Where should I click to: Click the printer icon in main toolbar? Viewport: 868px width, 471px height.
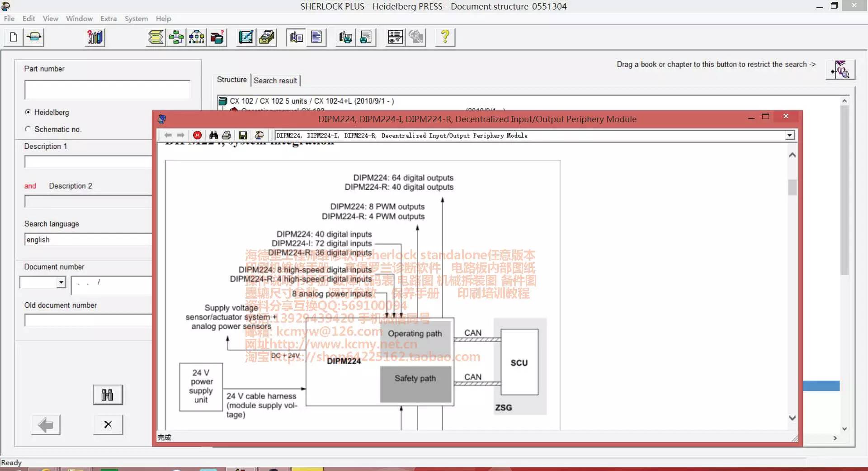coord(34,37)
